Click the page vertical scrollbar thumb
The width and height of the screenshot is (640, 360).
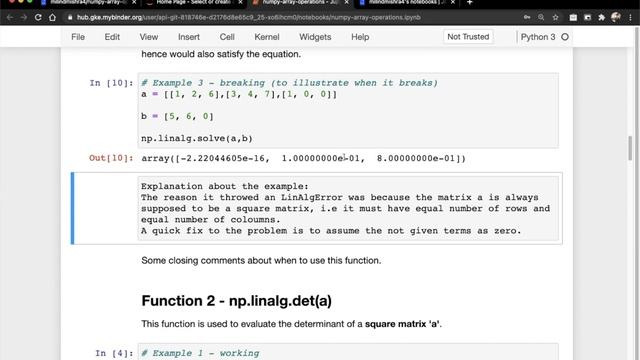(x=630, y=147)
